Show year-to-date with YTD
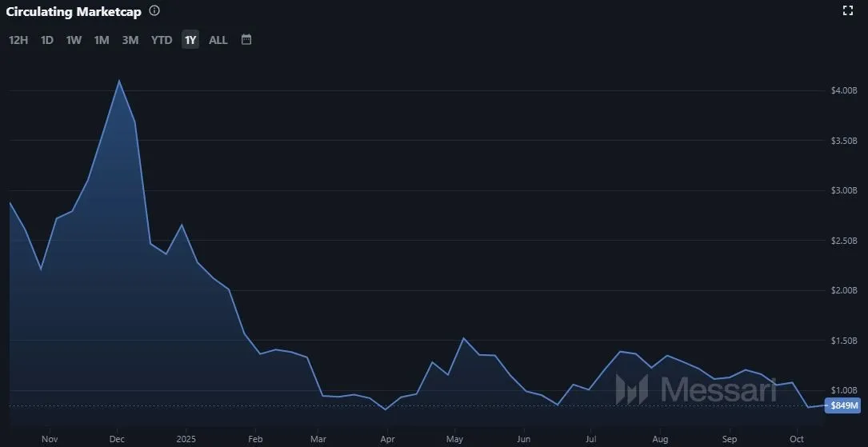This screenshot has height=447, width=868. (162, 40)
